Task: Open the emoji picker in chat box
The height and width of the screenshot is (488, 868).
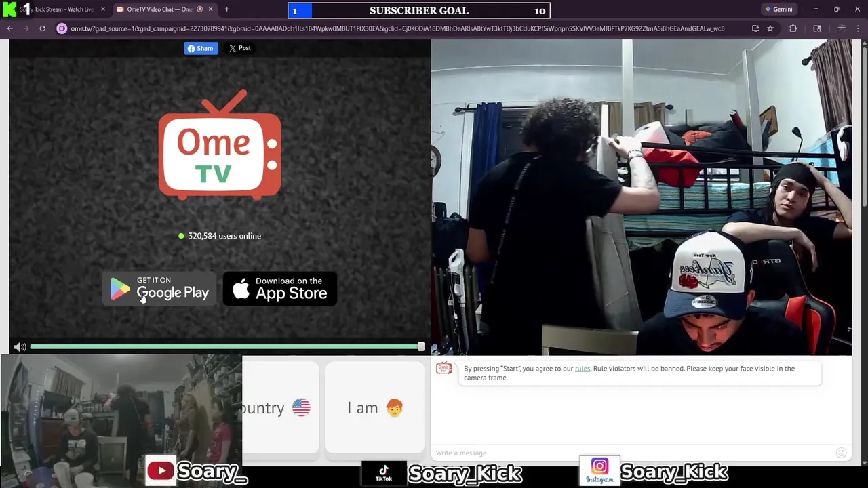Action: pos(841,453)
